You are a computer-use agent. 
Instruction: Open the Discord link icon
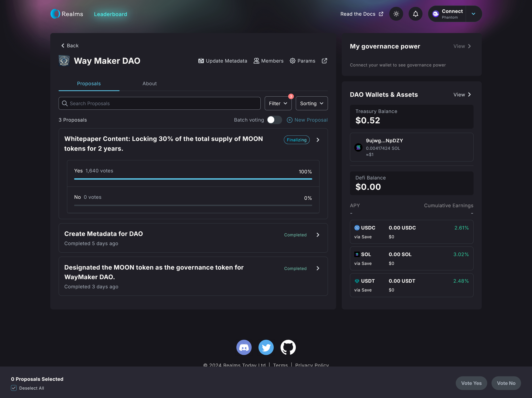pos(244,347)
